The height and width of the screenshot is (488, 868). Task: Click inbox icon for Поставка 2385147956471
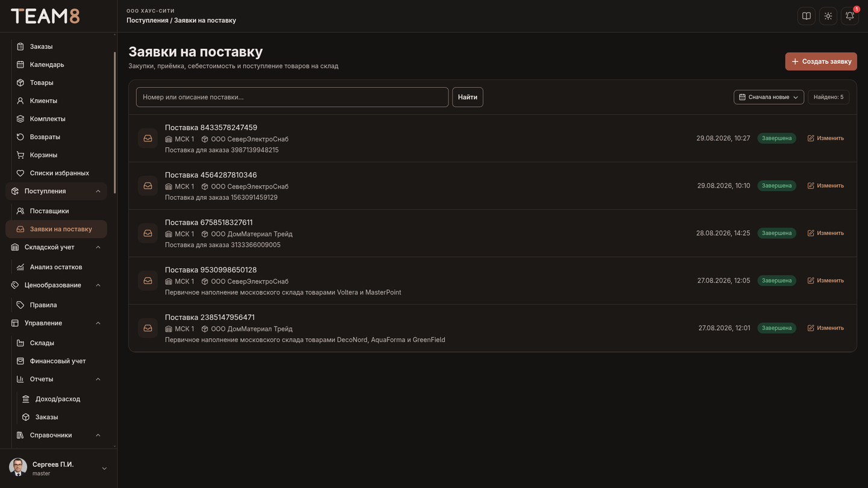coord(148,328)
